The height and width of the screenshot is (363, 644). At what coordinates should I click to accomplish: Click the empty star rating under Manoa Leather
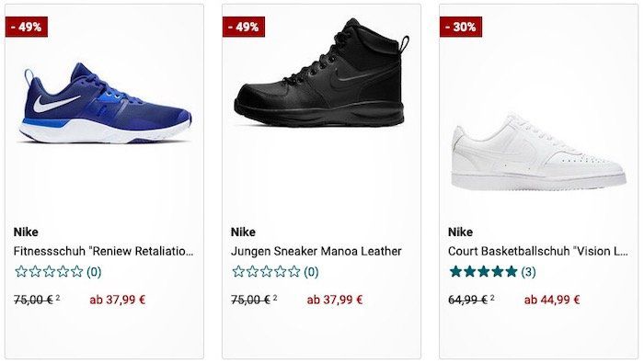pyautogui.click(x=266, y=271)
